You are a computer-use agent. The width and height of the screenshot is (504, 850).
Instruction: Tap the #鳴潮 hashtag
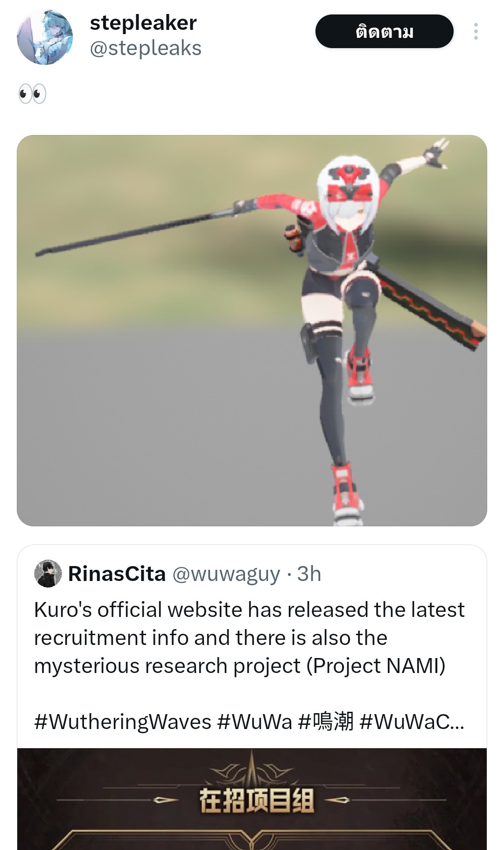326,722
